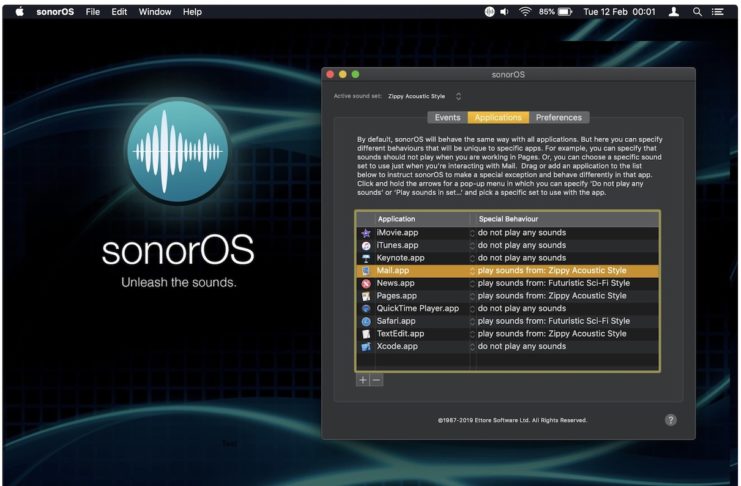Open the Window menu
The image size is (741, 486).
(x=155, y=12)
